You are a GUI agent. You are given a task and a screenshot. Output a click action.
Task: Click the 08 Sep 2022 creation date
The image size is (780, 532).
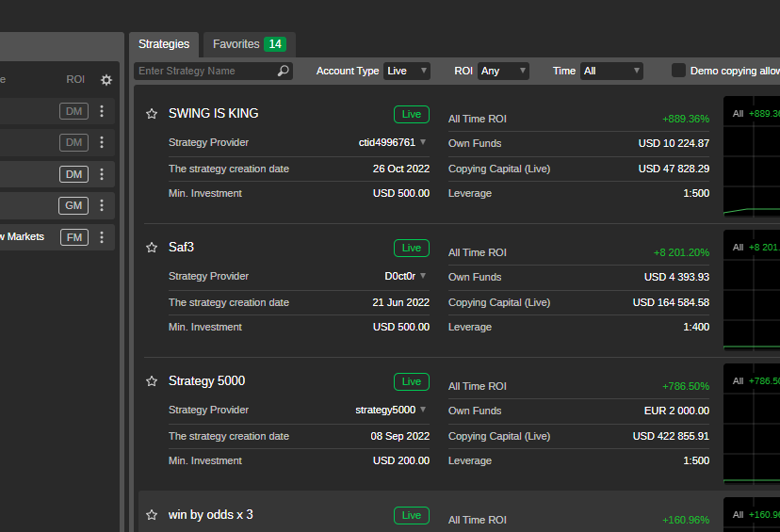pyautogui.click(x=400, y=437)
